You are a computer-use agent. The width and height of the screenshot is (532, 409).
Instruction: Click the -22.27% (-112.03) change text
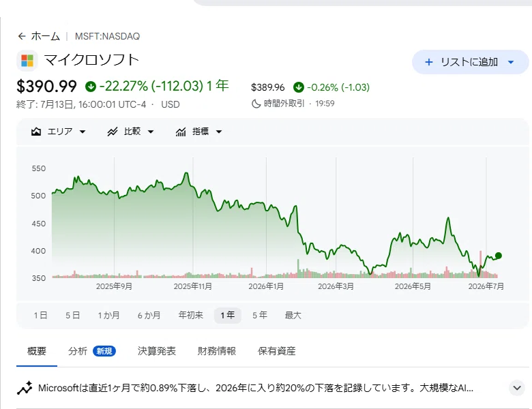(x=151, y=86)
